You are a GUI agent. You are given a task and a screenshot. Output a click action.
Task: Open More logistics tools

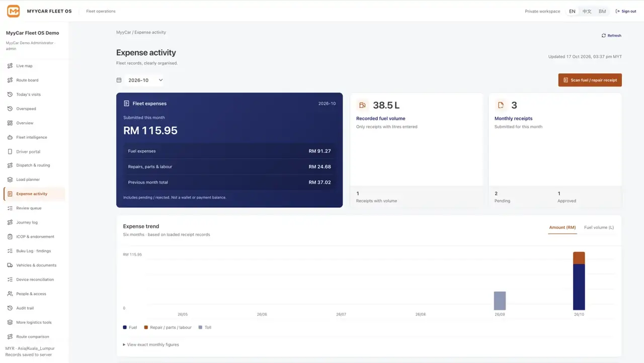34,322
